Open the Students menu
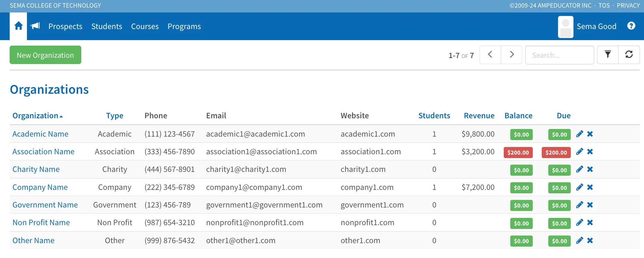The width and height of the screenshot is (644, 258). [107, 26]
